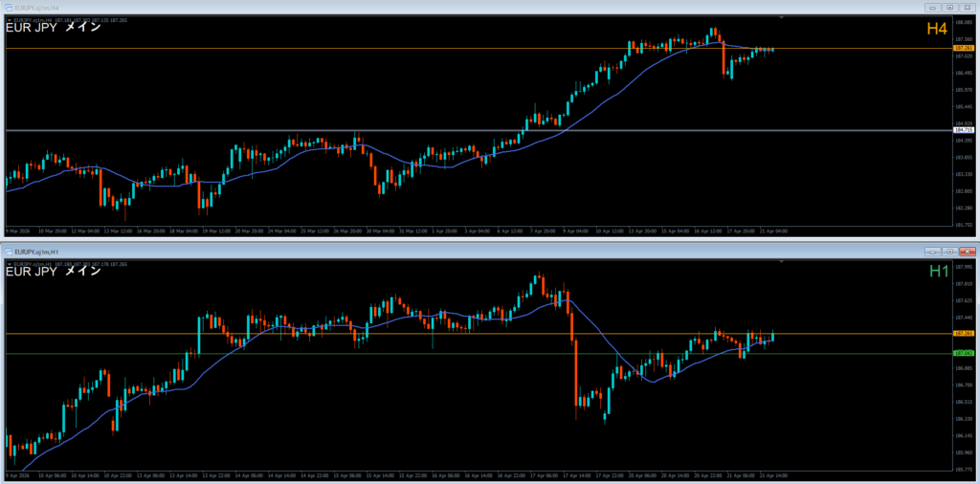Minimize the H4 chart window
980x484 pixels.
[x=933, y=7]
